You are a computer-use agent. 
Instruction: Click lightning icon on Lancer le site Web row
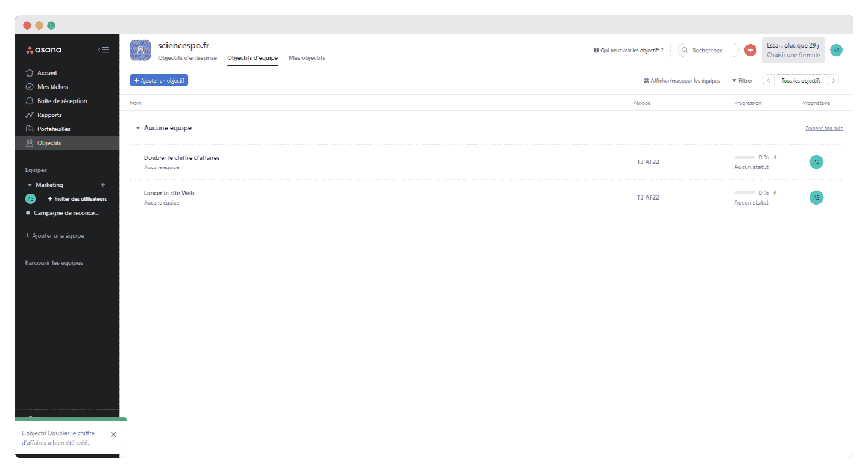pos(775,193)
